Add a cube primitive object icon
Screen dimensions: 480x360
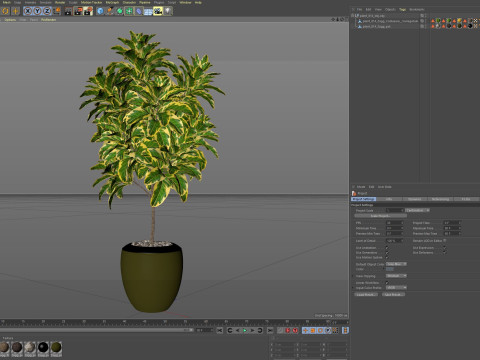coord(100,11)
